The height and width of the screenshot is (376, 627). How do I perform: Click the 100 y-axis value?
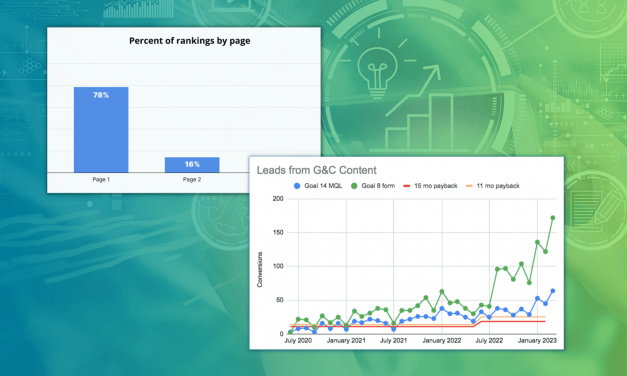[x=278, y=266]
